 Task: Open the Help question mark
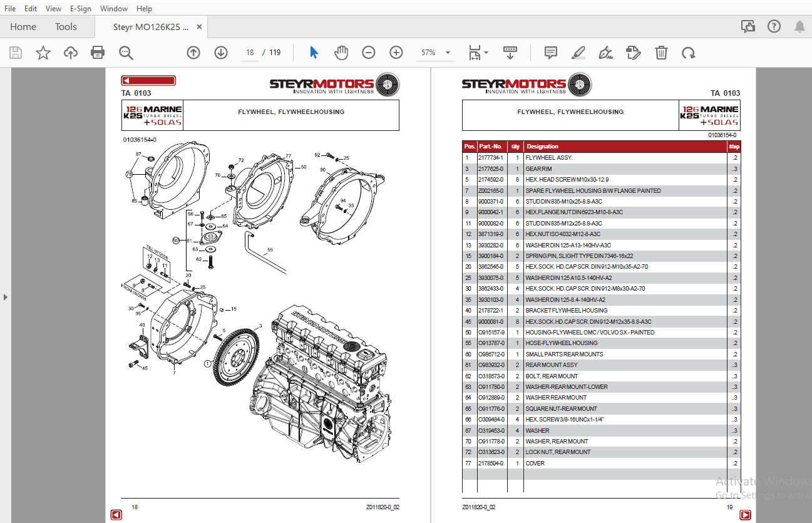(x=774, y=26)
